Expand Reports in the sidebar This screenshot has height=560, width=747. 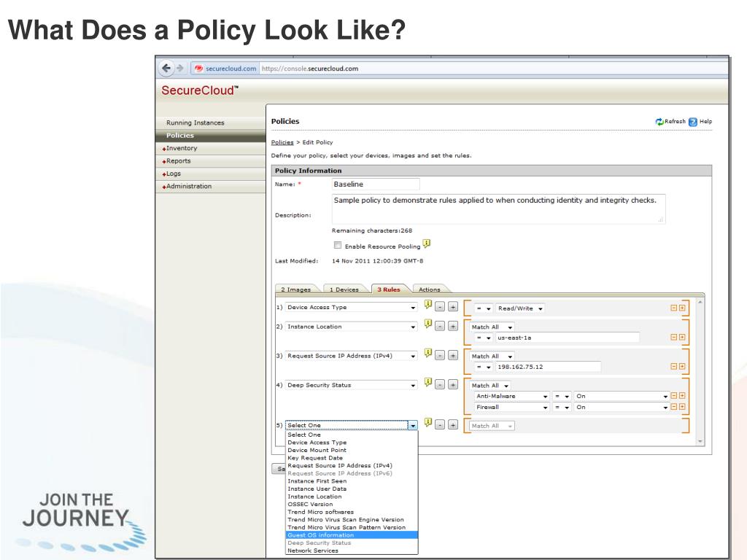point(211,161)
